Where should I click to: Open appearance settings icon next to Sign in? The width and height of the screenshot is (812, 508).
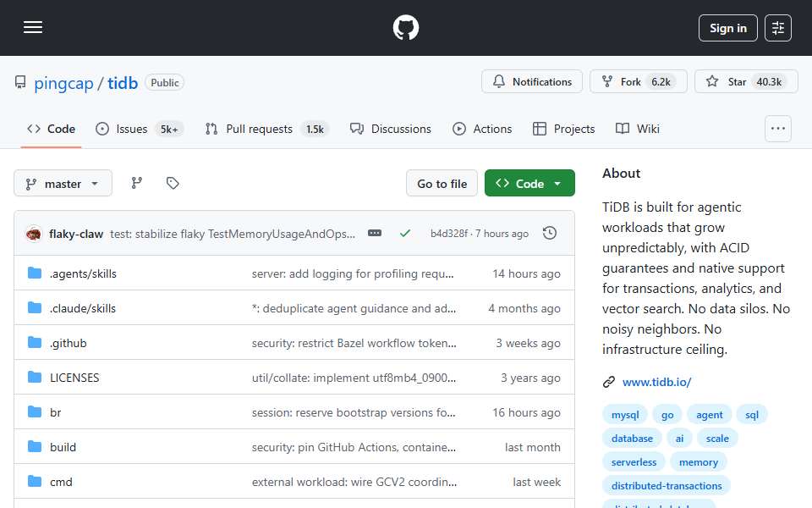[778, 28]
